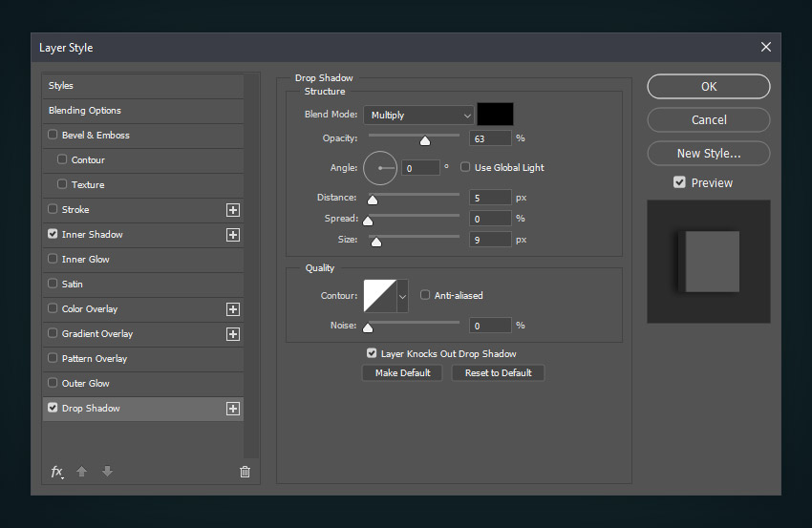Uncheck the Preview checkbox

click(679, 182)
